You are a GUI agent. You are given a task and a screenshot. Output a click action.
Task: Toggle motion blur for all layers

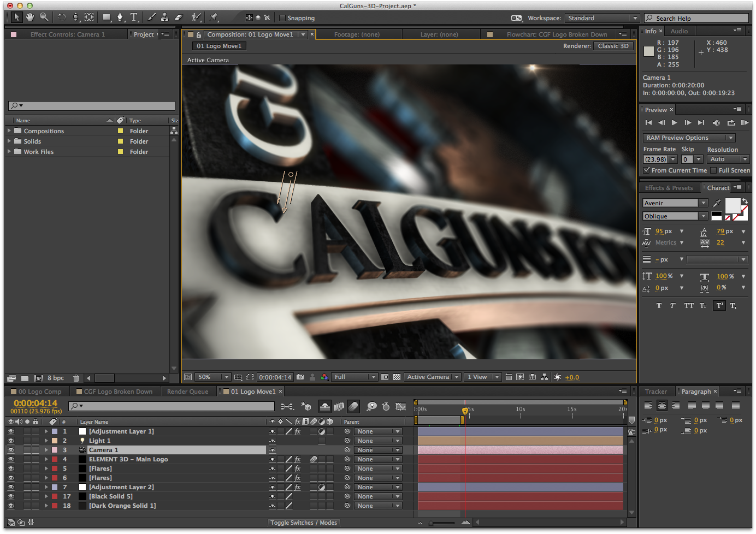[x=353, y=406]
